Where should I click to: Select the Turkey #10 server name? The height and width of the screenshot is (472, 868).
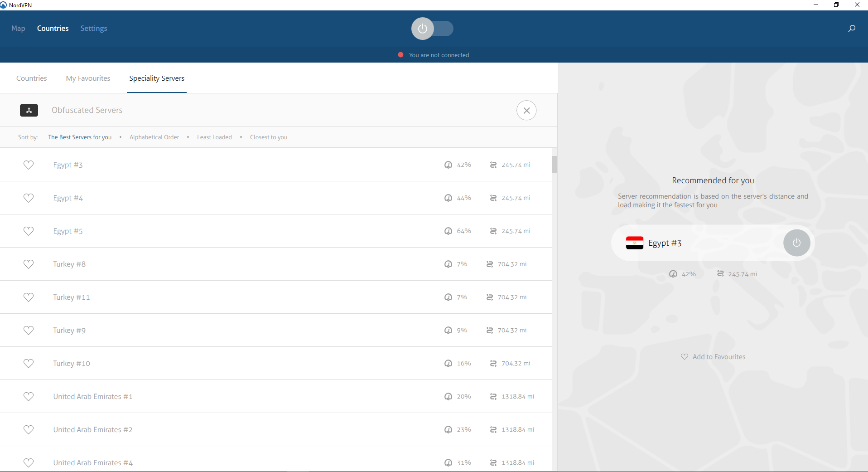click(x=72, y=364)
